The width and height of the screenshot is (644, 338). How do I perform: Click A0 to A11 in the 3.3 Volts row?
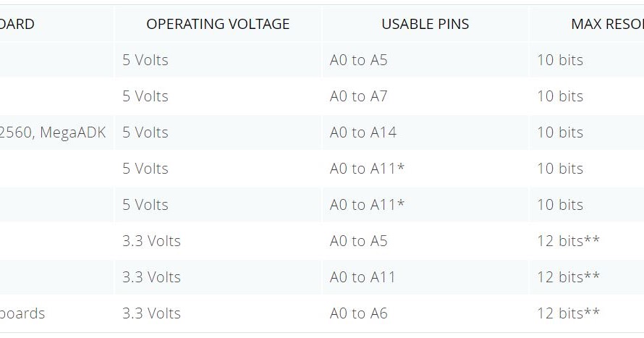[x=363, y=277]
